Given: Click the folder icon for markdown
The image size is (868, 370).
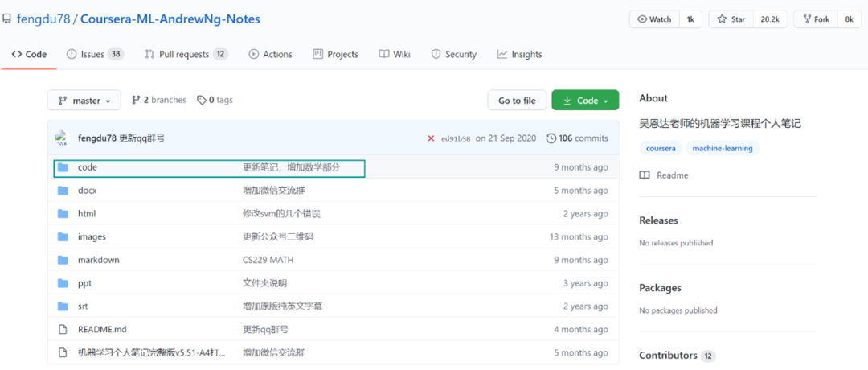Looking at the screenshot, I should tap(63, 260).
